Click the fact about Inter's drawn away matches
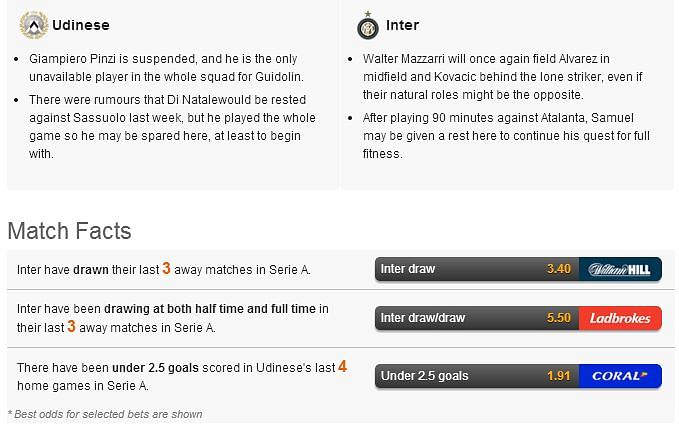The width and height of the screenshot is (679, 436). pos(164,269)
